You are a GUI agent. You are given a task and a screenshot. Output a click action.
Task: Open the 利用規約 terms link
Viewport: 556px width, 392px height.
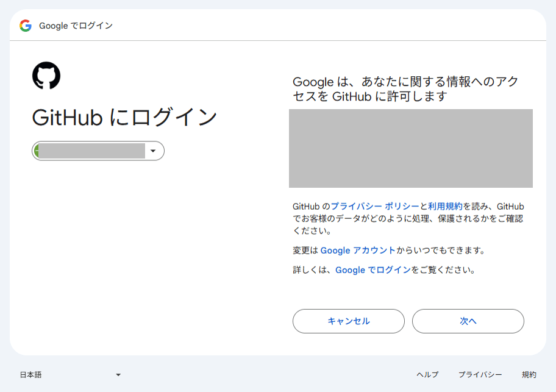[x=446, y=207]
